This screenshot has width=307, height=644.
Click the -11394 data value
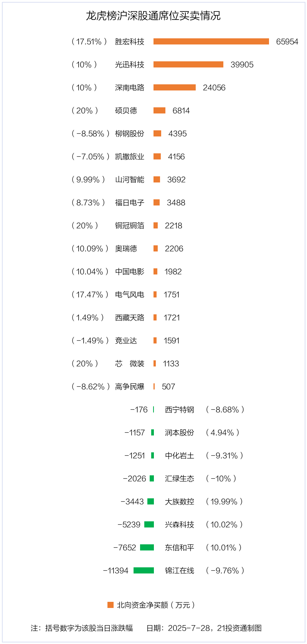[116, 570]
